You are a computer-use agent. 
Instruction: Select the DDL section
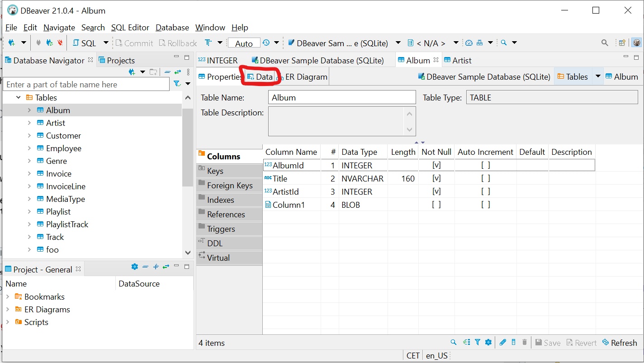[230, 243]
